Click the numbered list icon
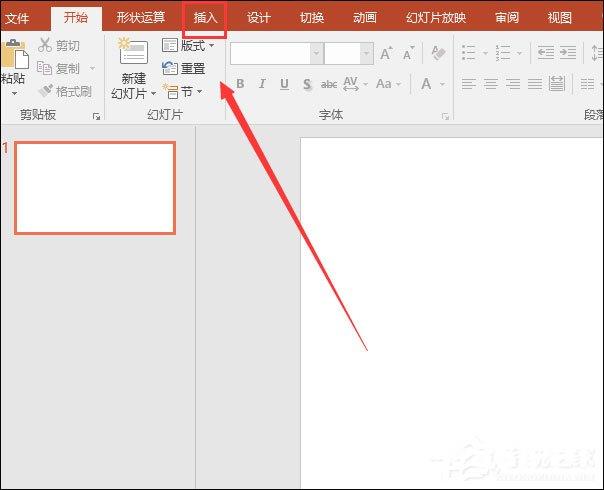 click(x=503, y=53)
